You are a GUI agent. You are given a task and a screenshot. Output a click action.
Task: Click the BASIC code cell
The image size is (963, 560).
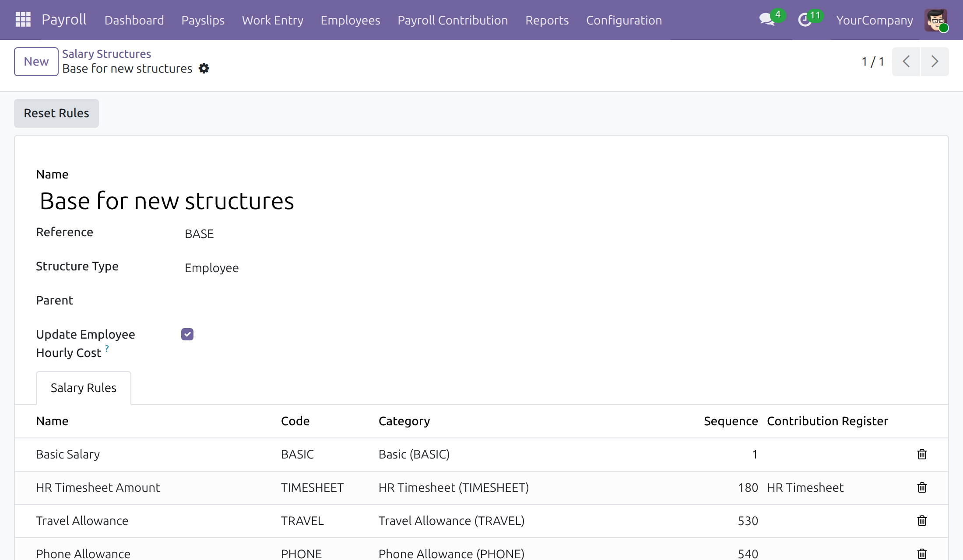(x=297, y=454)
